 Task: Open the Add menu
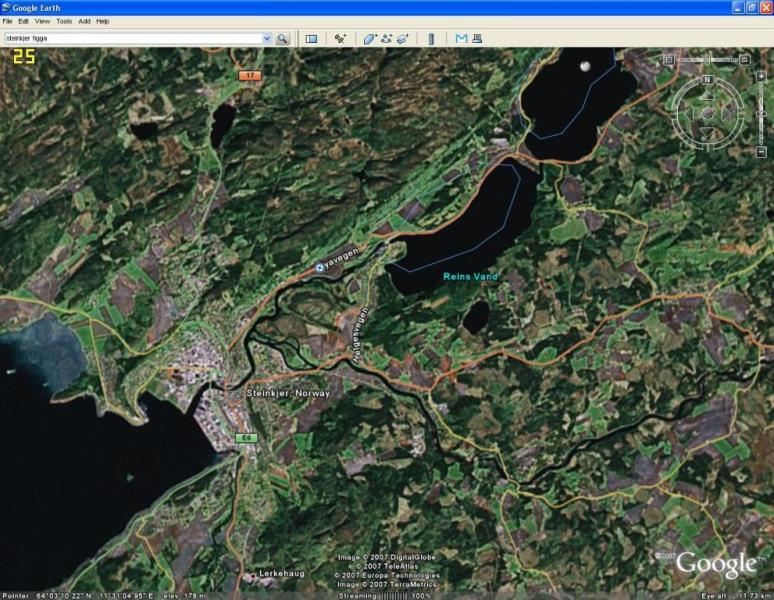click(84, 21)
